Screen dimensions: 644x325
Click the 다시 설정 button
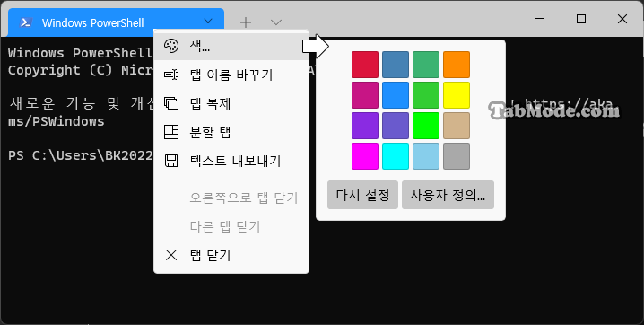pyautogui.click(x=362, y=195)
